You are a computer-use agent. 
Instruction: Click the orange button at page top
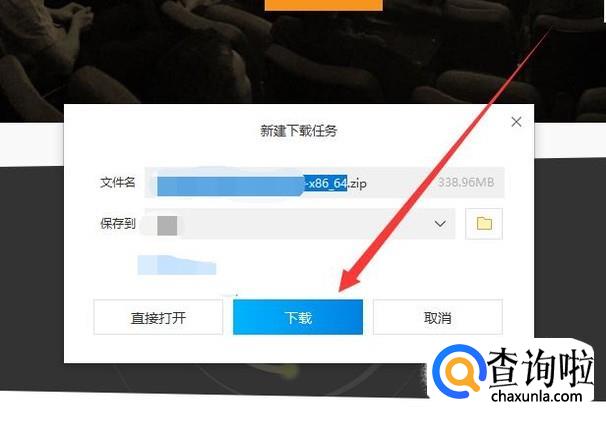(x=323, y=5)
